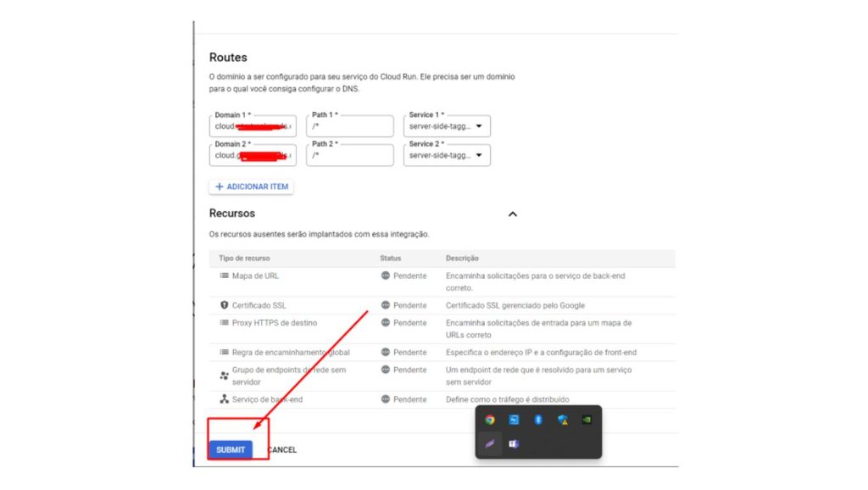Click the blue SUBMIT button

[231, 449]
